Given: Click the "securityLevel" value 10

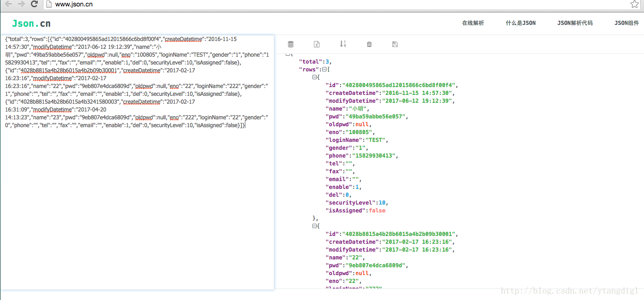Looking at the screenshot, I should (383, 203).
